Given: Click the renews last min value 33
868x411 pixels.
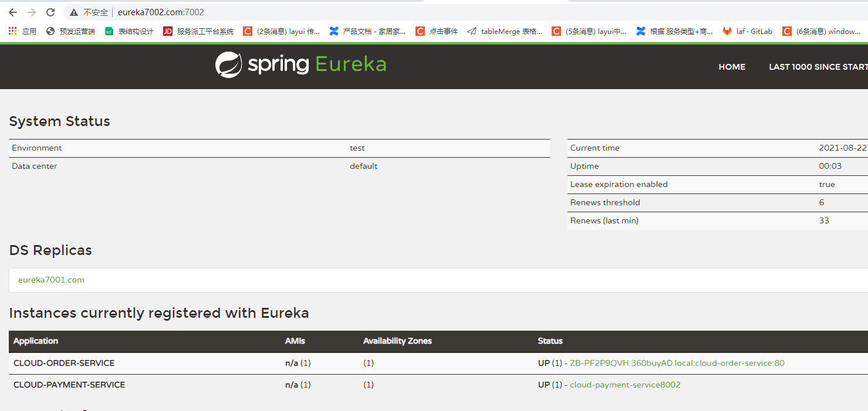Looking at the screenshot, I should 824,220.
